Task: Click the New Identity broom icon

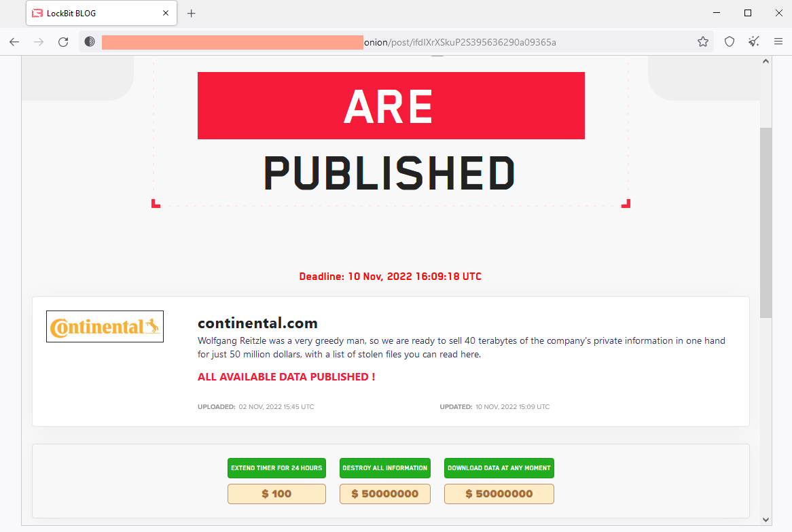Action: (753, 42)
